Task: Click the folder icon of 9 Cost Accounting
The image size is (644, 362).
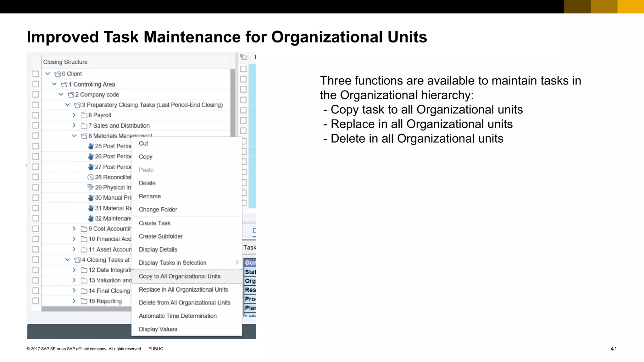Action: point(84,229)
